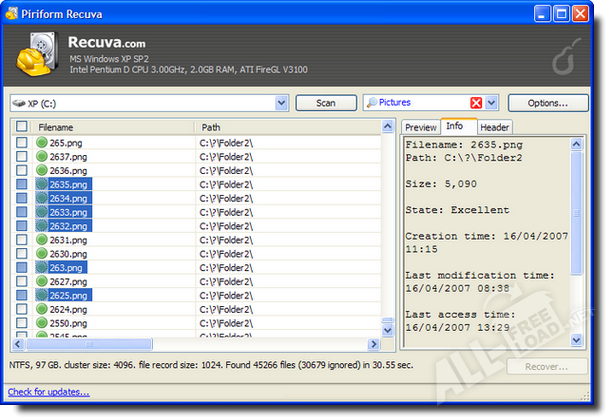Image resolution: width=606 pixels, height=417 pixels.
Task: Click the file list vertical scrollbar
Action: point(388,230)
